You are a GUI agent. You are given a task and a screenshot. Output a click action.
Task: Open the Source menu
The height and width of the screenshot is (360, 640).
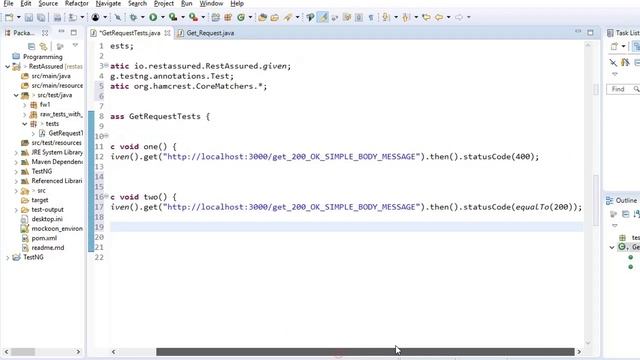48,4
